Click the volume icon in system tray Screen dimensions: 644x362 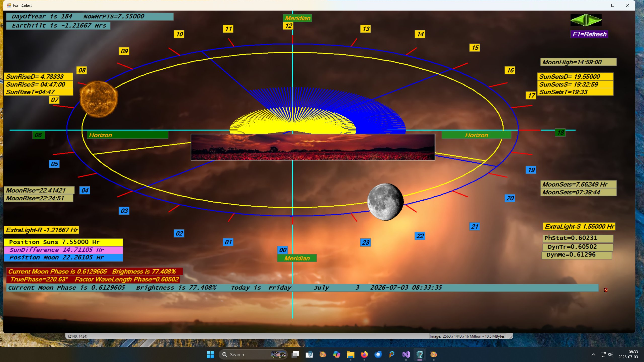[x=611, y=354]
